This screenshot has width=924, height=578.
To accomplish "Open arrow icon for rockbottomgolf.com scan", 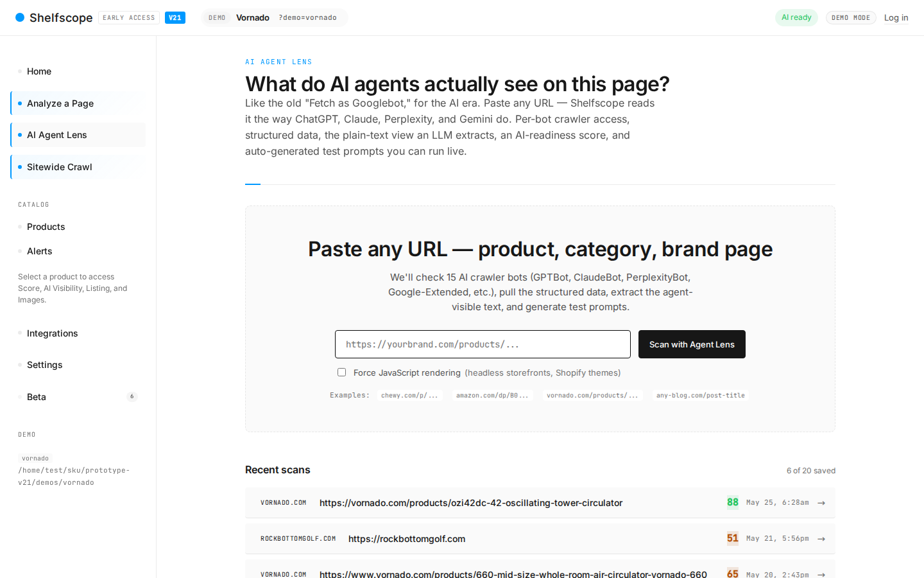I will [821, 539].
